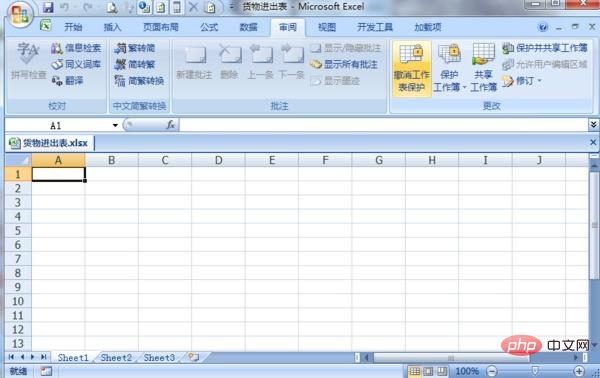This screenshot has height=378, width=600.
Task: Click 新建批注 new comment
Action: pos(194,61)
